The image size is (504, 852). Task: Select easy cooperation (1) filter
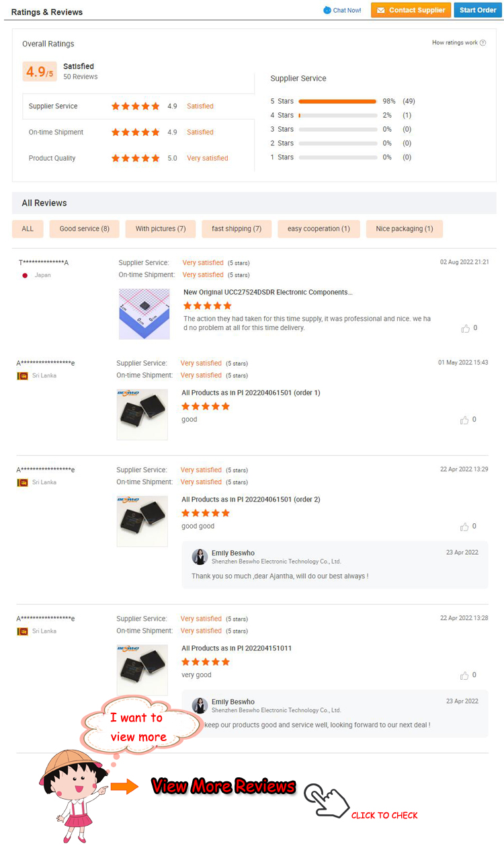[319, 229]
